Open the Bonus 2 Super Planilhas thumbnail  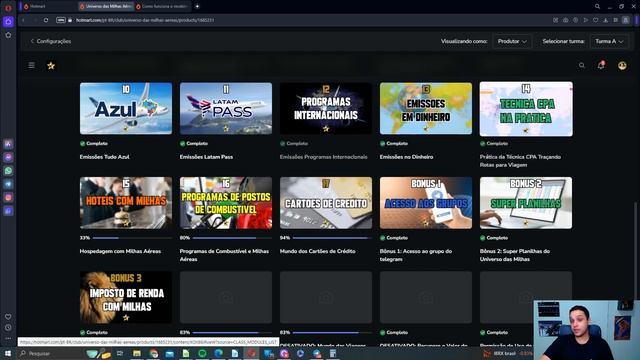click(526, 203)
